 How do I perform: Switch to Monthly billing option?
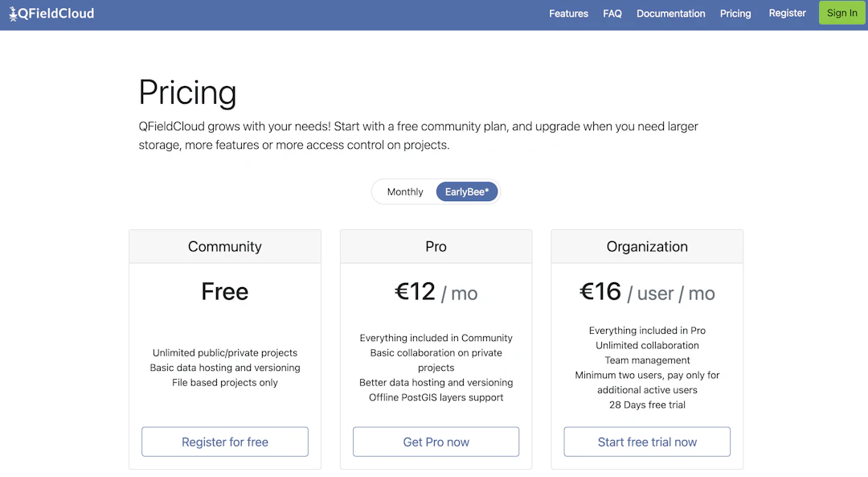(404, 191)
